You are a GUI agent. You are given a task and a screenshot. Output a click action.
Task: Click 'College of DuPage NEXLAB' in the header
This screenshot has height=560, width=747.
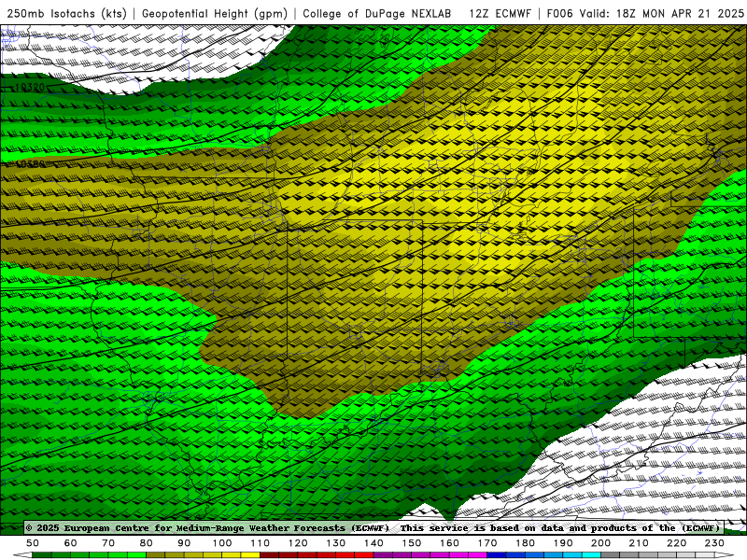click(x=377, y=13)
